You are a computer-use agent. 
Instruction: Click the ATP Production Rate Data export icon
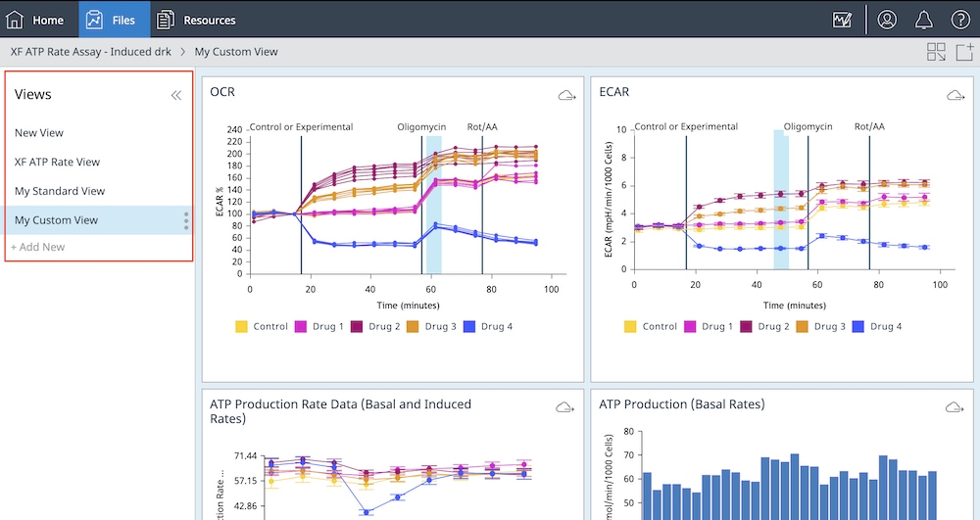pos(566,407)
